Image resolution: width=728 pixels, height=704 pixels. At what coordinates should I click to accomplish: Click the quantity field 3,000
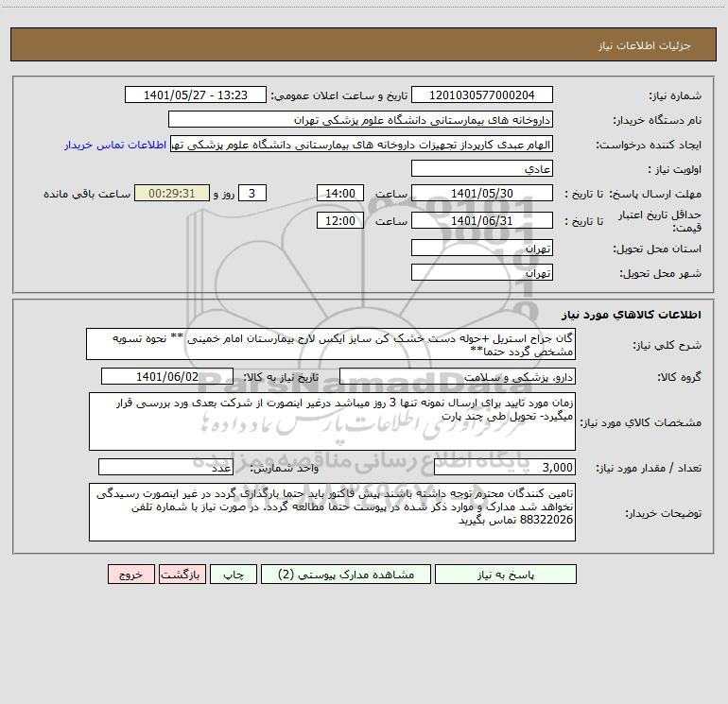click(505, 468)
